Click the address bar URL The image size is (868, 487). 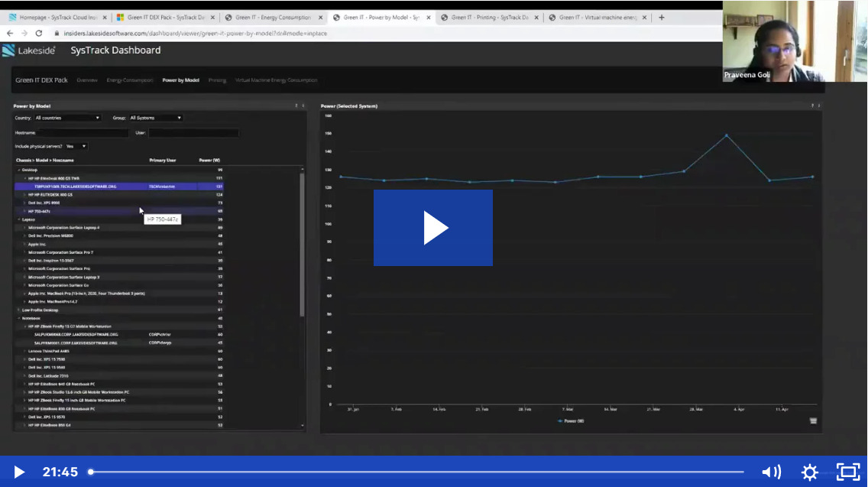[x=195, y=33]
